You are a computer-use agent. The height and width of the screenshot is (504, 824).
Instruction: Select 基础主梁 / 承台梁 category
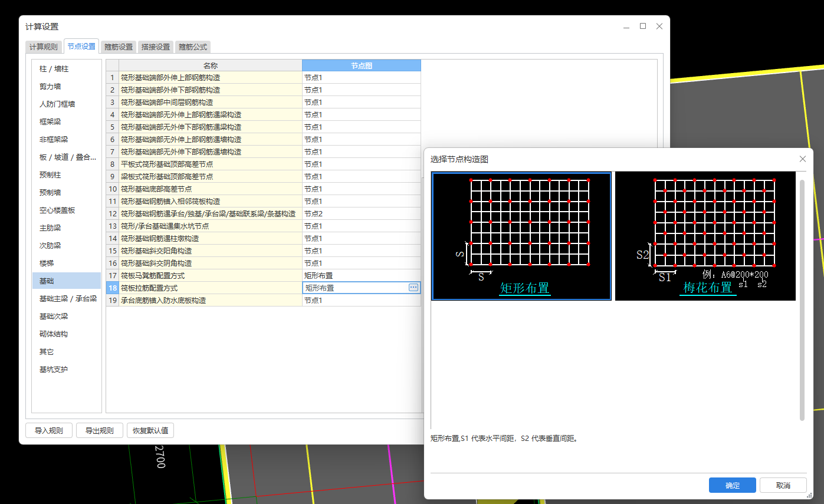(x=67, y=299)
